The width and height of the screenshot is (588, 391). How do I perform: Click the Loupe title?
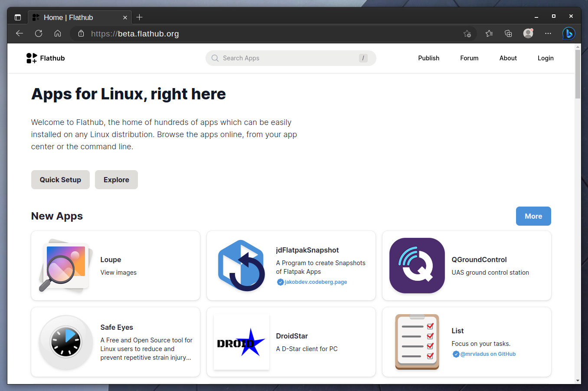coord(111,260)
